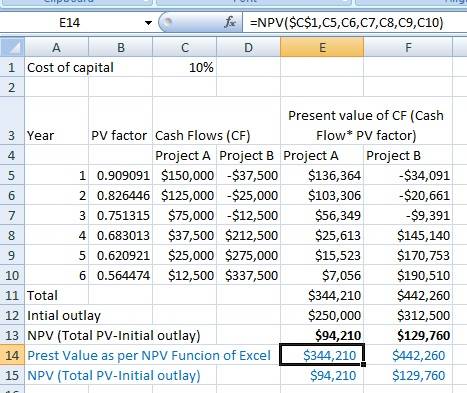Viewport: 467px width, 393px height.
Task: Select 'Project A' cell in column E
Action: pos(322,155)
